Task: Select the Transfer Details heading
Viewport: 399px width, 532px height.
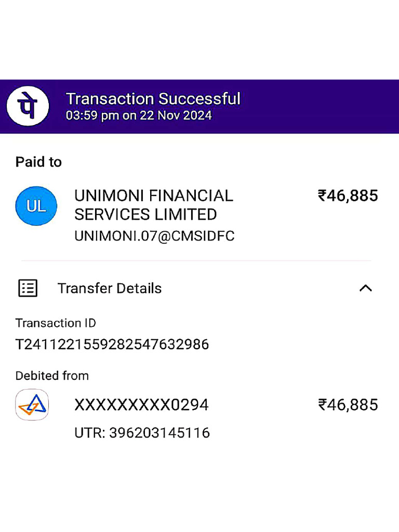Action: tap(110, 288)
